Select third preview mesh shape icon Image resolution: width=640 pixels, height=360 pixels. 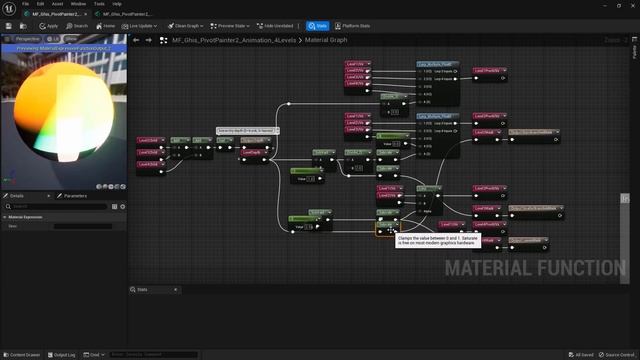coord(111,187)
